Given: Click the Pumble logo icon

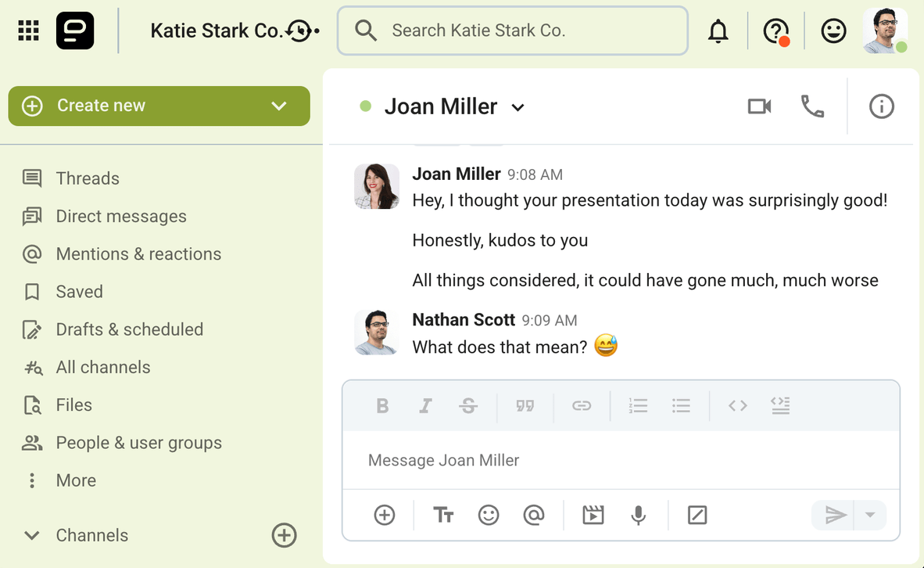Looking at the screenshot, I should pyautogui.click(x=75, y=31).
